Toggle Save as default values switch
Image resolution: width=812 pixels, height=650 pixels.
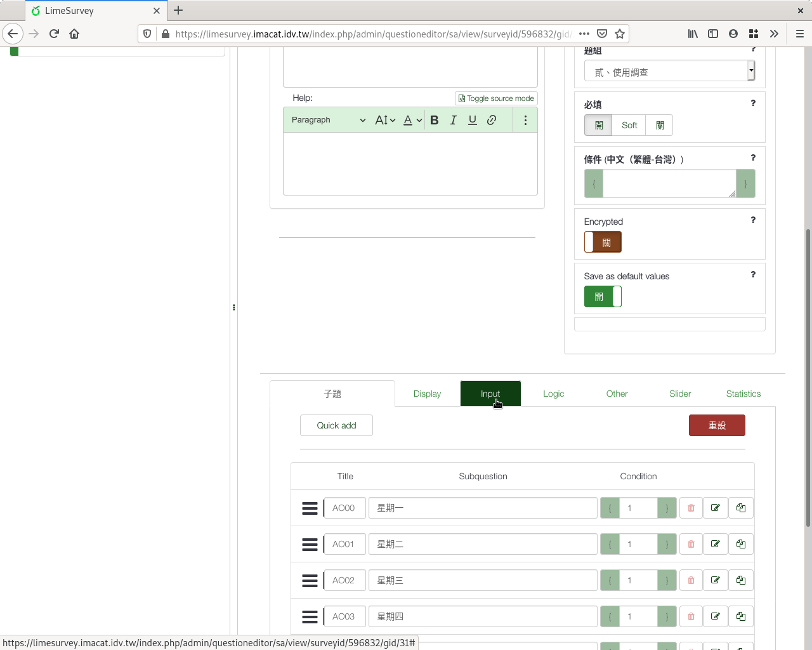pos(603,296)
